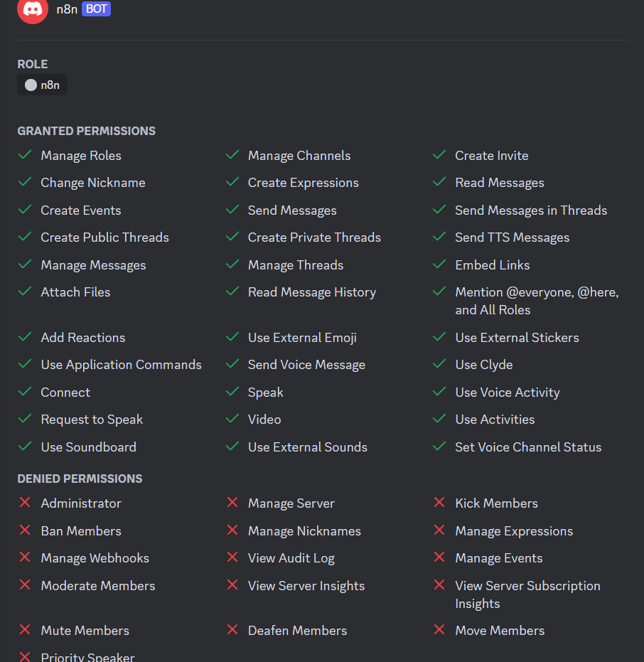Viewport: 644px width, 662px height.
Task: Click the green checkmark beside Manage Roles
Action: [25, 155]
